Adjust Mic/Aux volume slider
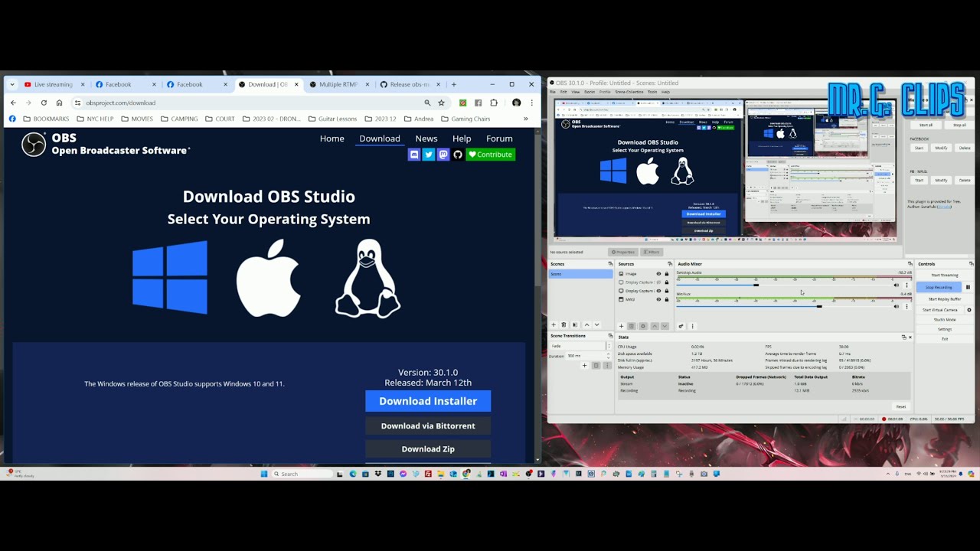Image resolution: width=980 pixels, height=551 pixels. 782,306
